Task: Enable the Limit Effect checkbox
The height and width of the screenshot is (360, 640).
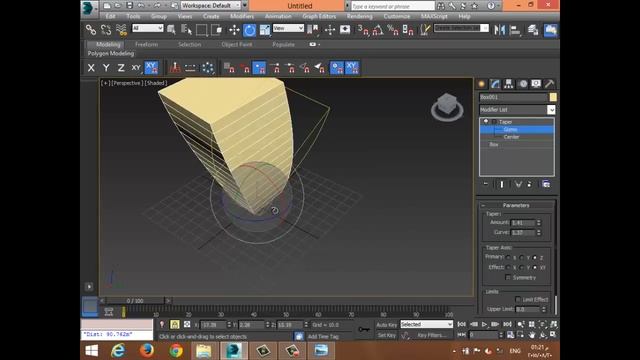Action: pos(518,299)
